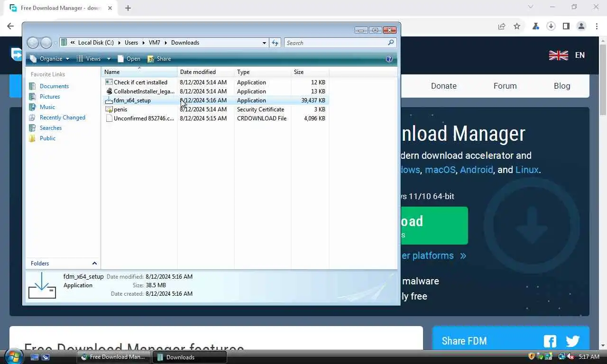607x364 pixels.
Task: Sort files by the Size column
Action: pos(310,72)
